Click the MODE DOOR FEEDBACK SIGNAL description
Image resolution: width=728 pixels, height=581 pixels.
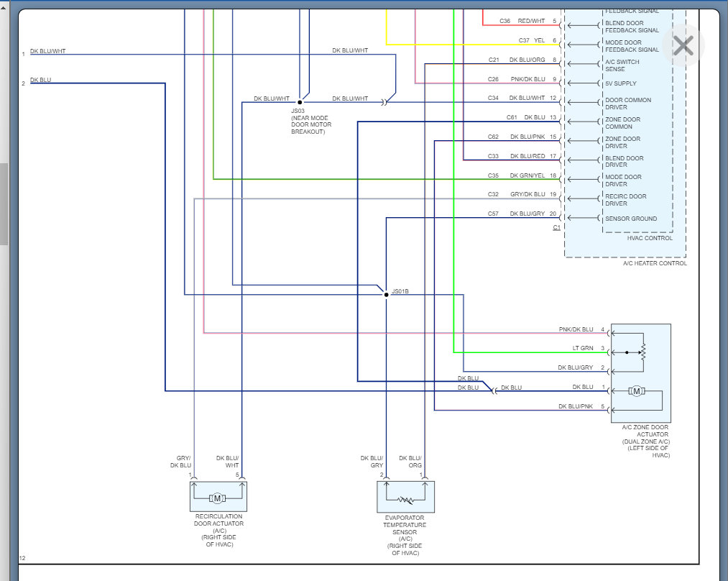(632, 46)
